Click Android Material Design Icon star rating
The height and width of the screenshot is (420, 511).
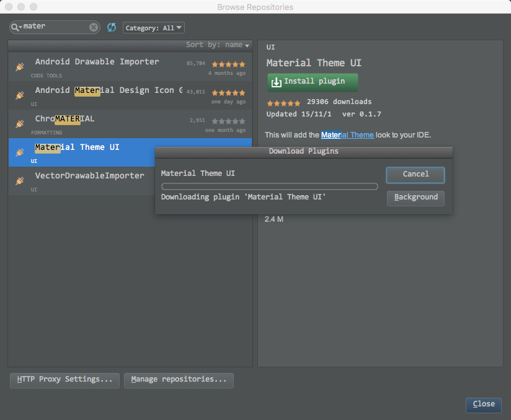pos(228,93)
